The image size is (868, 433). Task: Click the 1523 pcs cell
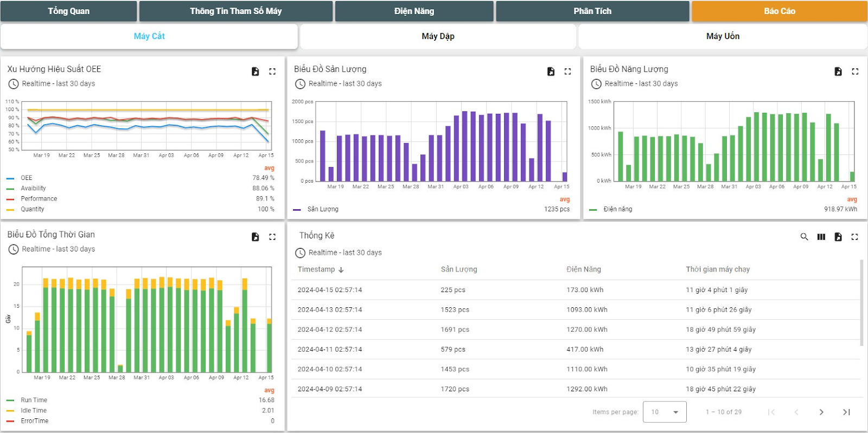pos(455,310)
